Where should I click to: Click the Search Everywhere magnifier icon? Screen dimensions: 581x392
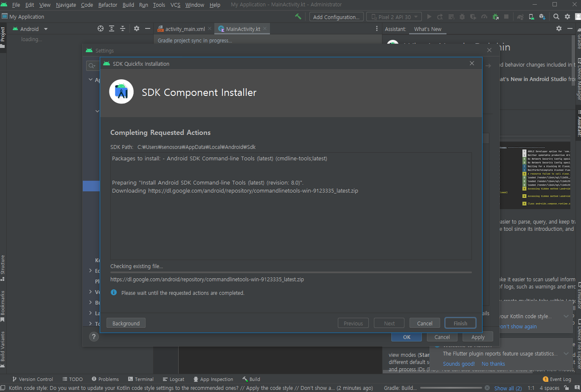[x=556, y=17]
